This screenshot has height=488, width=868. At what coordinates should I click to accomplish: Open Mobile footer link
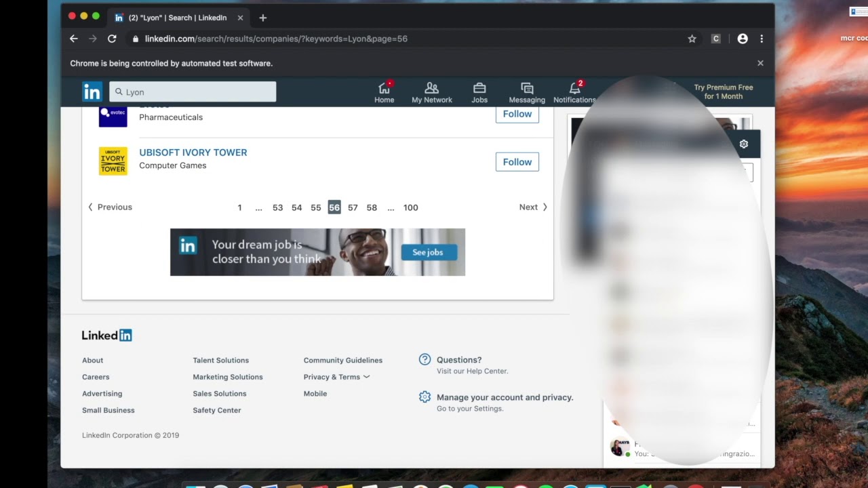(315, 394)
